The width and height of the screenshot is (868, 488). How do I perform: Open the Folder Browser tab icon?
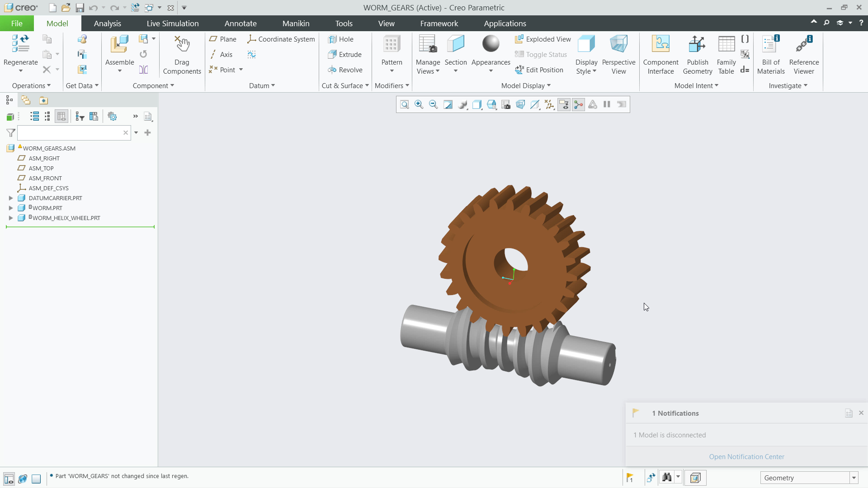coord(26,100)
